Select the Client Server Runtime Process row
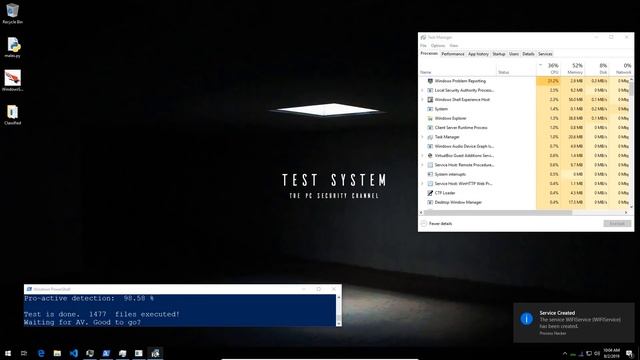This screenshot has width=640, height=360. pos(524,128)
